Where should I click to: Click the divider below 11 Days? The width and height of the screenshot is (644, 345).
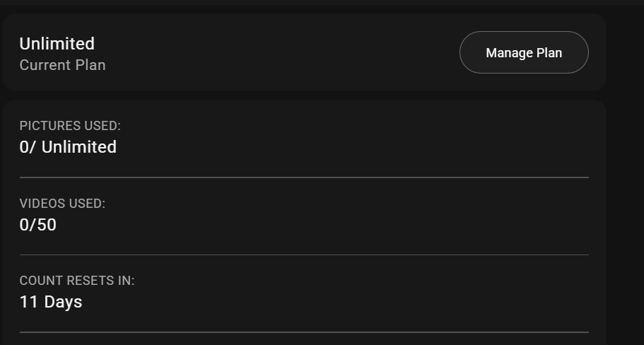[x=304, y=332]
